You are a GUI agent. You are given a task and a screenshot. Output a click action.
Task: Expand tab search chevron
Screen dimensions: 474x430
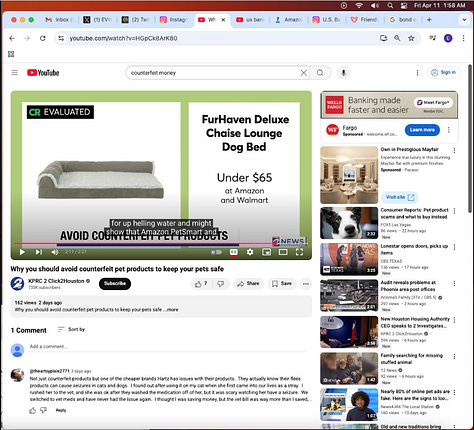(x=464, y=20)
